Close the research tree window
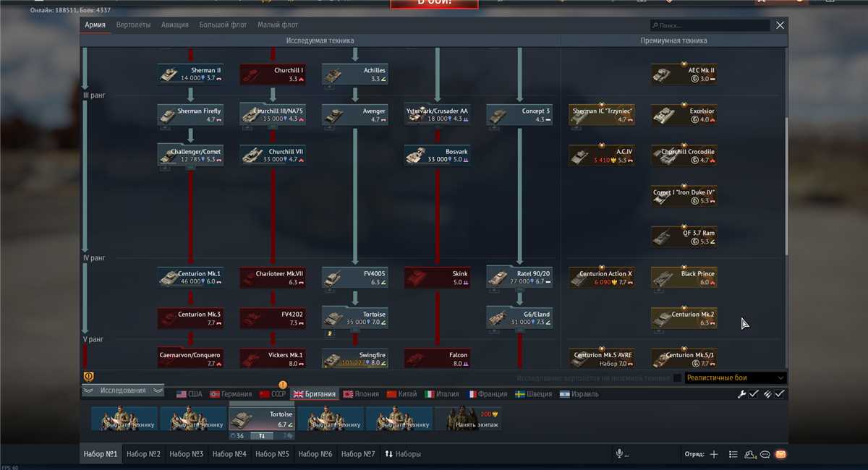The image size is (868, 470). pos(780,25)
